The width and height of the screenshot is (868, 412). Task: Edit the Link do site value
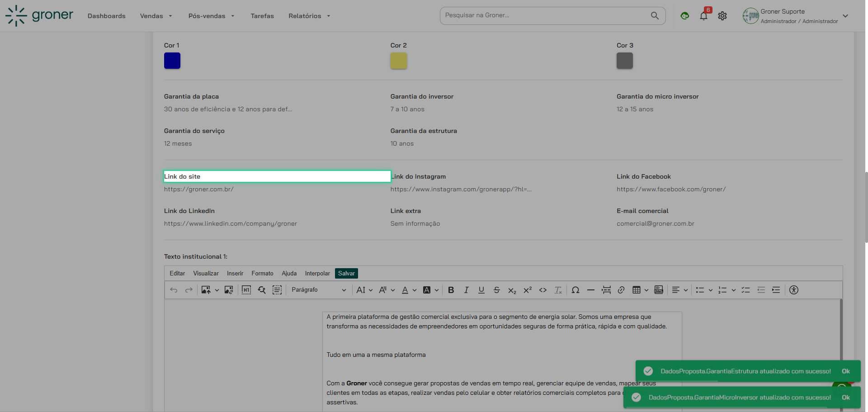(199, 189)
